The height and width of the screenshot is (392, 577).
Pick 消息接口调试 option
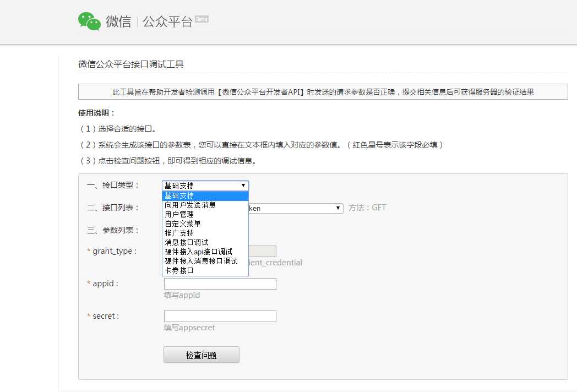pyautogui.click(x=205, y=242)
